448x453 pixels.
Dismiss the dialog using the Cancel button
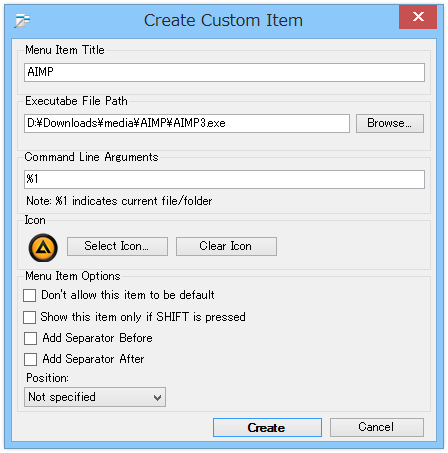tap(377, 427)
